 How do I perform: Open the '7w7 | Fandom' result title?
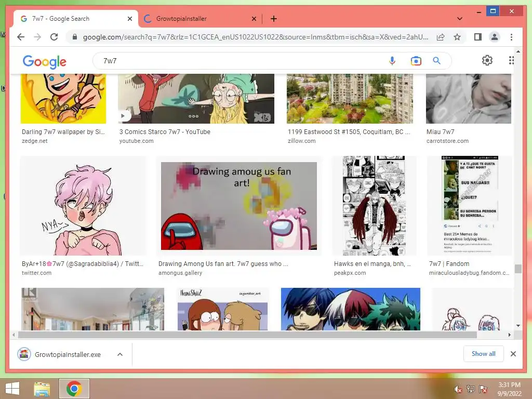pos(449,264)
